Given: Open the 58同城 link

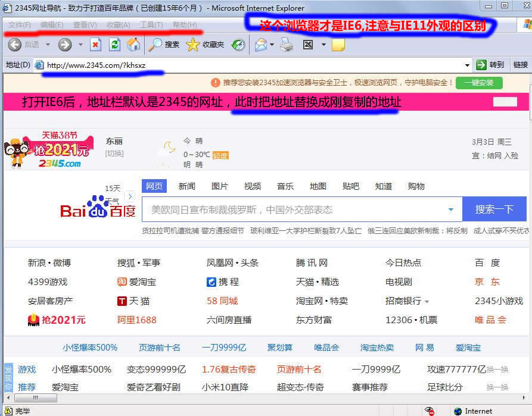Looking at the screenshot, I should [222, 301].
